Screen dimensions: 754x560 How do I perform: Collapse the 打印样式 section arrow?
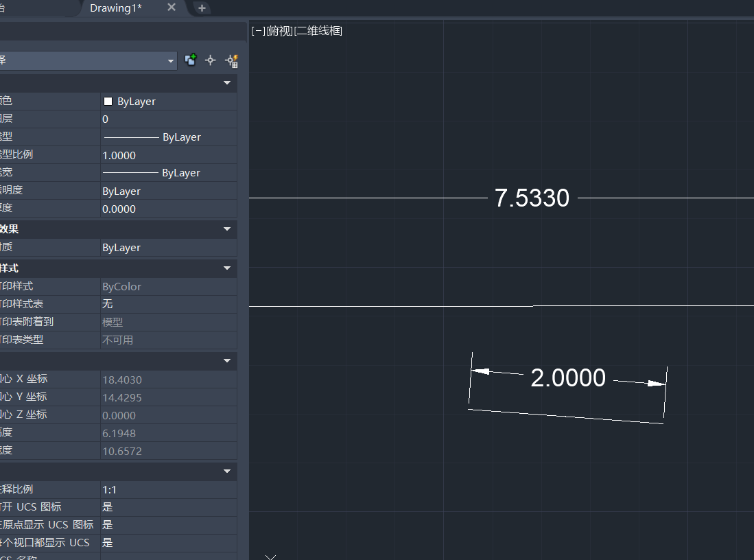tap(227, 268)
